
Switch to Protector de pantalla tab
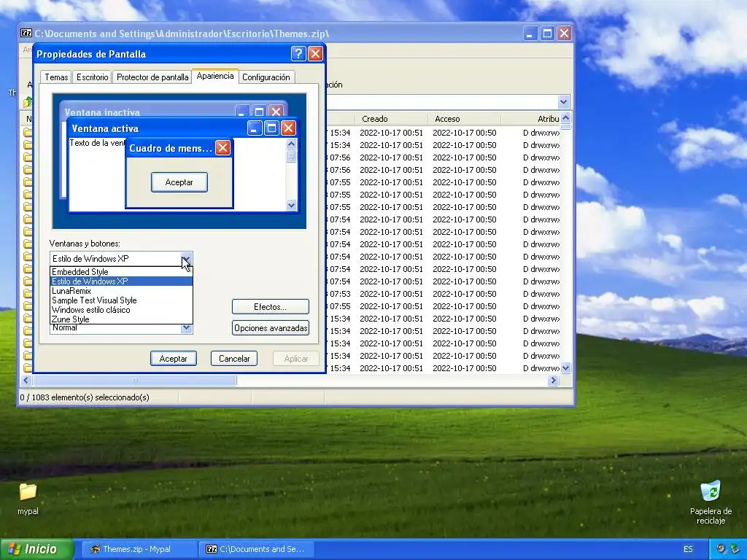[x=152, y=77]
